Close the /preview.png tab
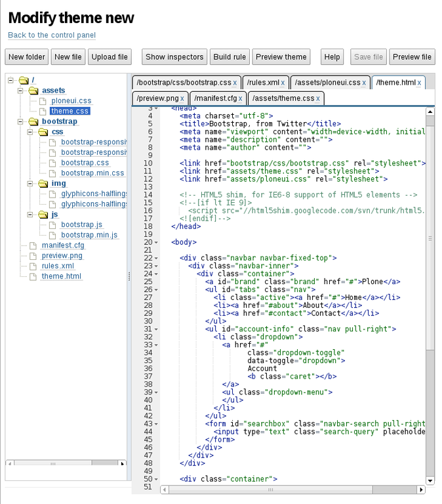The height and width of the screenshot is (504, 442). coord(182,98)
